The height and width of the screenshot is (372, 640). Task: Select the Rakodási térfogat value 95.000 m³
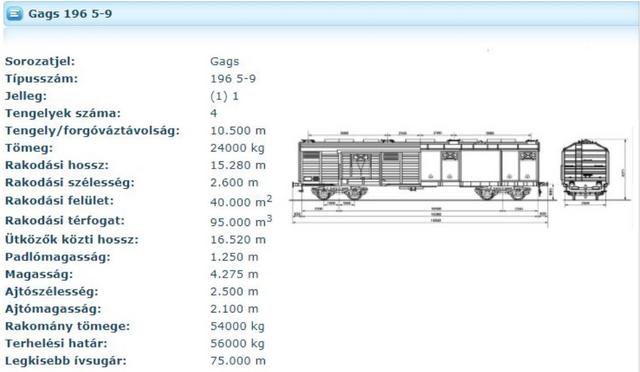point(241,221)
